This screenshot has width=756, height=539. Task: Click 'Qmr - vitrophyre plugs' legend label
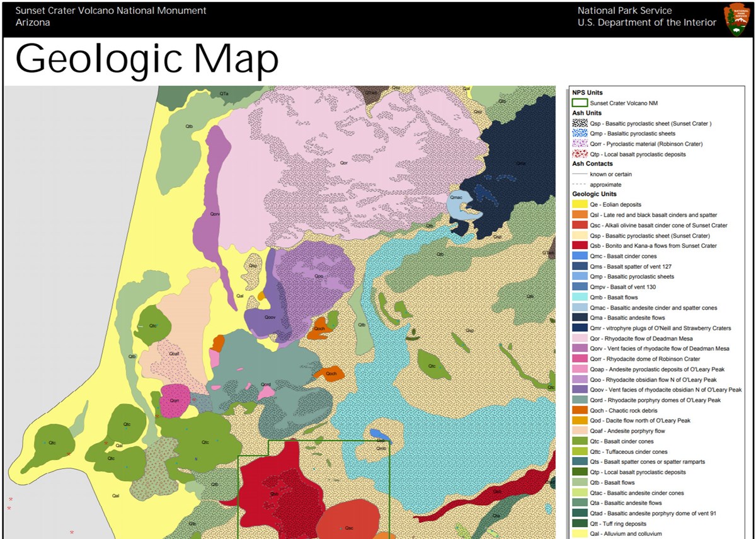[x=660, y=328]
